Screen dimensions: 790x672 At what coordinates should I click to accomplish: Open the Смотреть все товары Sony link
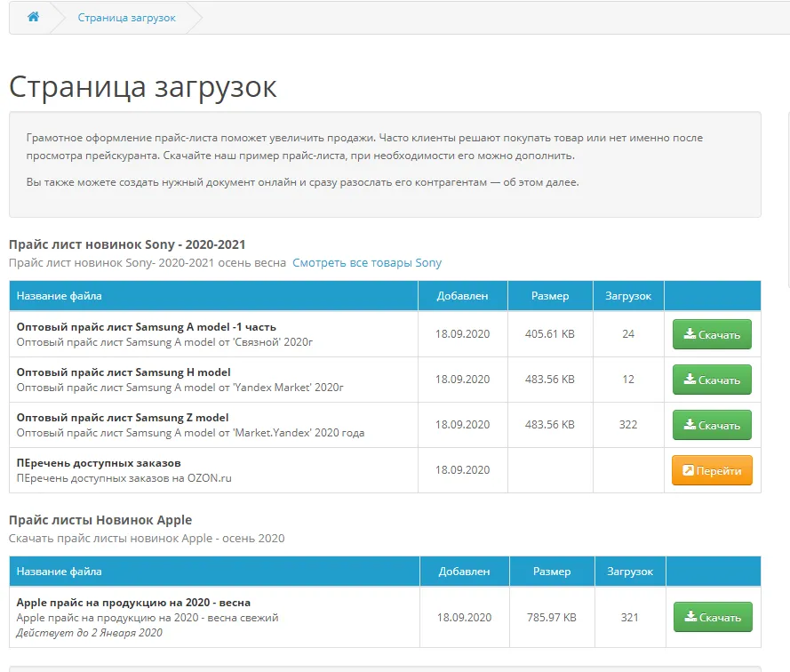tap(366, 262)
